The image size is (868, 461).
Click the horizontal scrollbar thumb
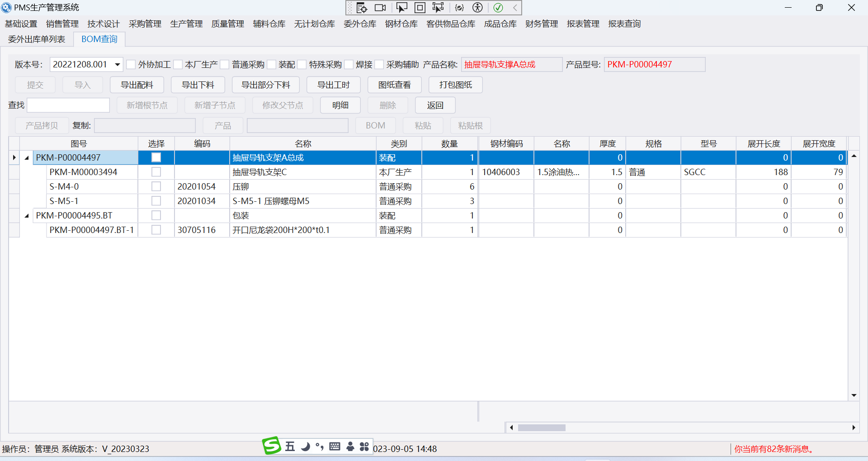click(x=542, y=428)
